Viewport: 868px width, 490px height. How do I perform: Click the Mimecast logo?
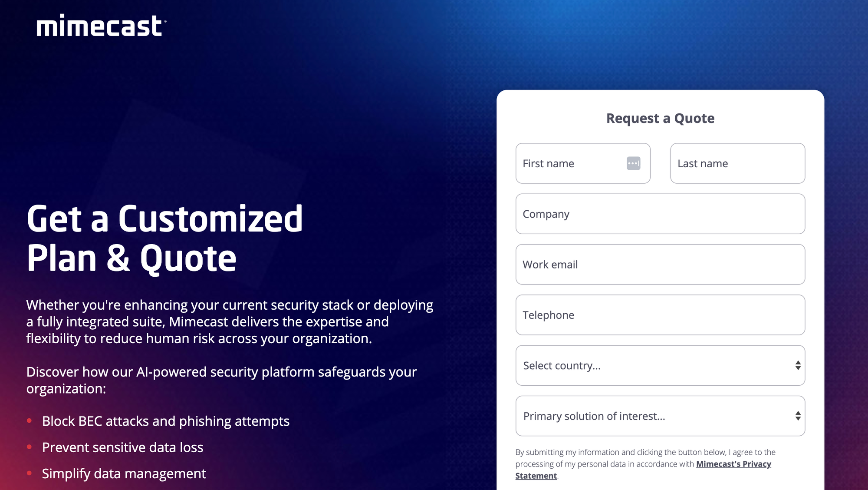tap(101, 26)
